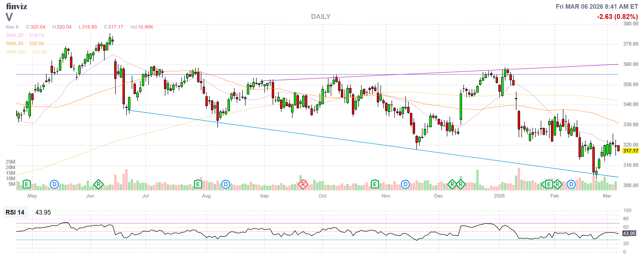Click the SMA 200 legend label
Image resolution: width=644 pixels, height=259 pixels.
16,52
